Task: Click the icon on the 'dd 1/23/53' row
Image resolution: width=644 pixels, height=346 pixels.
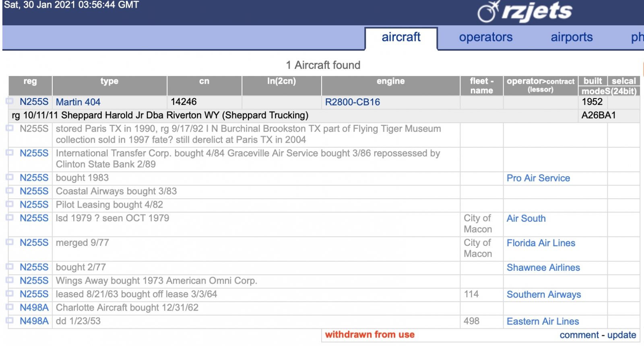Action: pyautogui.click(x=10, y=320)
